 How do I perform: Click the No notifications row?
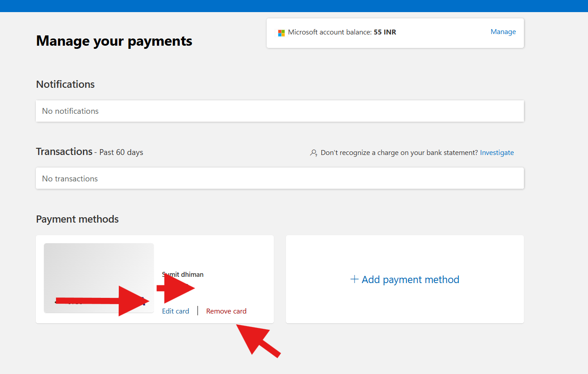click(280, 111)
